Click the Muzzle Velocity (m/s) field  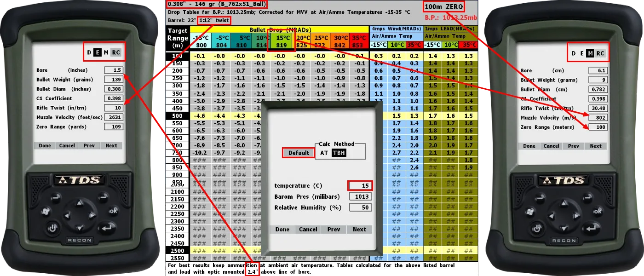point(598,118)
